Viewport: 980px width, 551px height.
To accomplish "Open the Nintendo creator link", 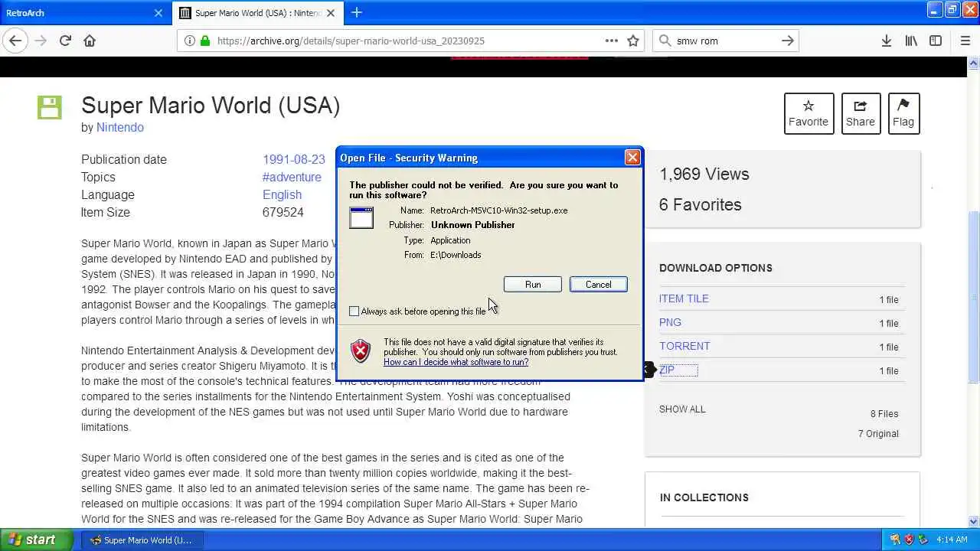I will click(x=120, y=127).
